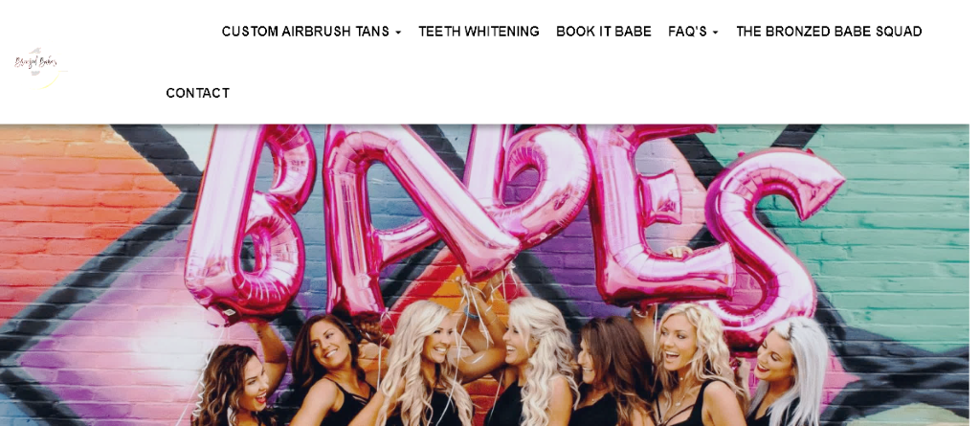Open the Contact page link

pyautogui.click(x=197, y=93)
